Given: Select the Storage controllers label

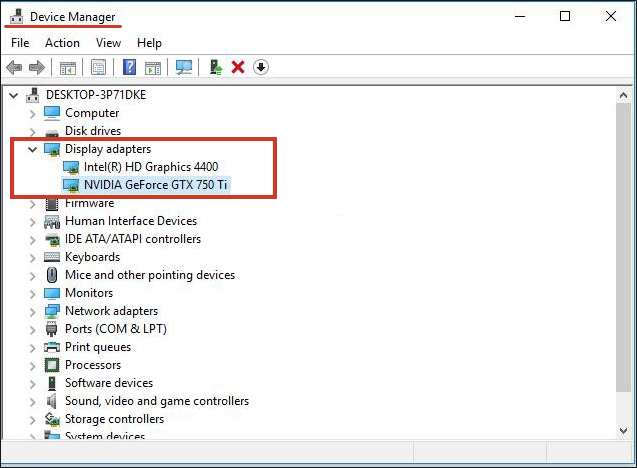Looking at the screenshot, I should 115,419.
